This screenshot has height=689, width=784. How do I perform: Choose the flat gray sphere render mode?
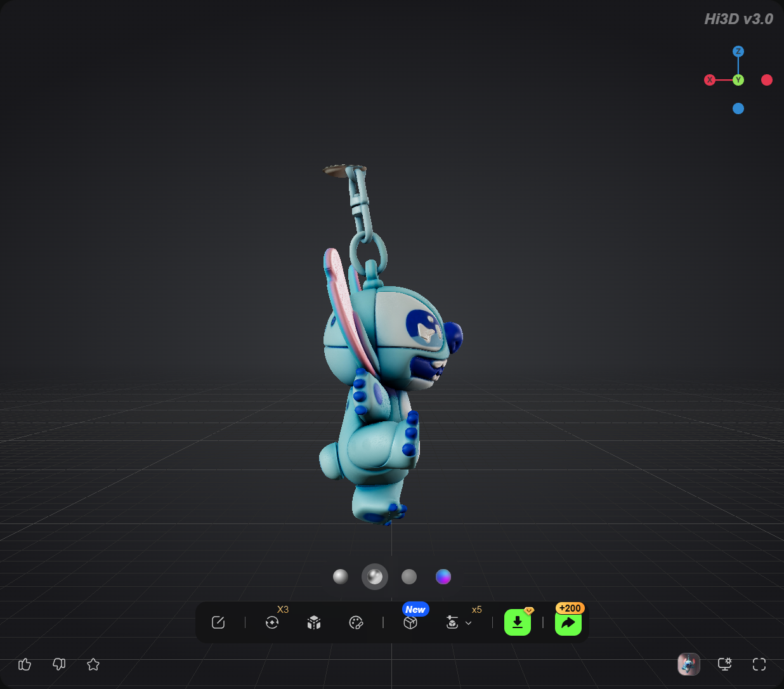[409, 576]
